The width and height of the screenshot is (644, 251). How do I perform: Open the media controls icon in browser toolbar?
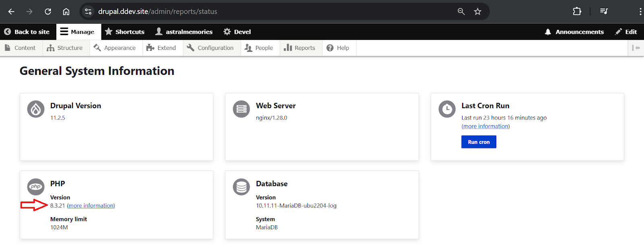point(604,12)
